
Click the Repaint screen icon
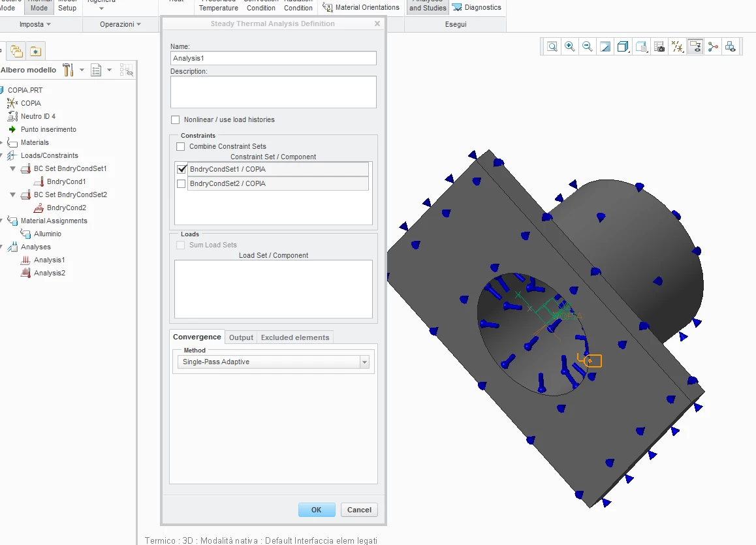[605, 47]
